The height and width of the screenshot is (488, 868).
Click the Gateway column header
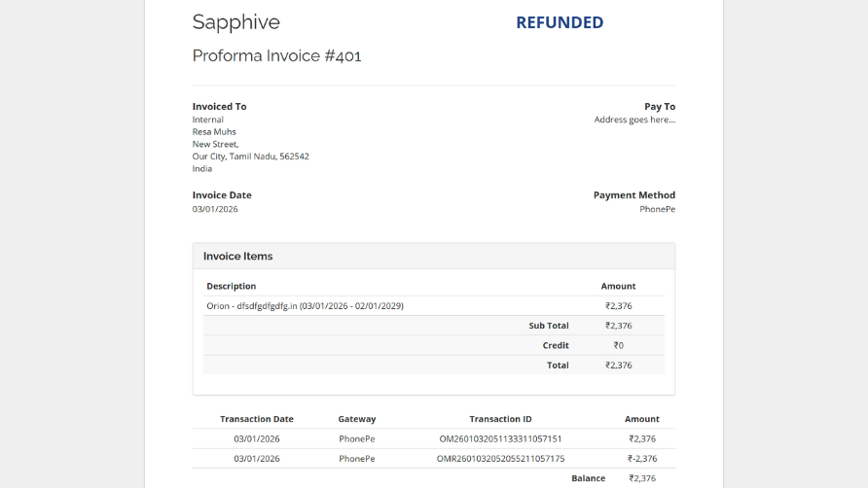(x=357, y=419)
